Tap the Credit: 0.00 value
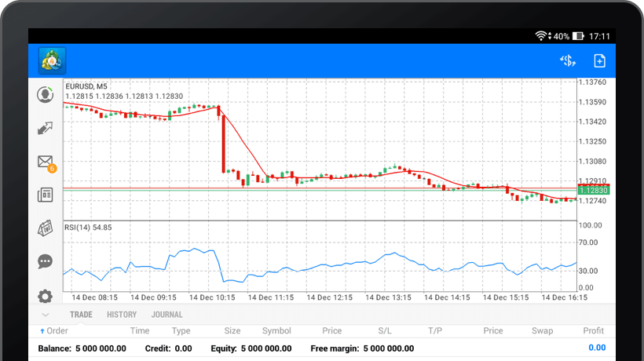644x361 pixels. coord(168,348)
